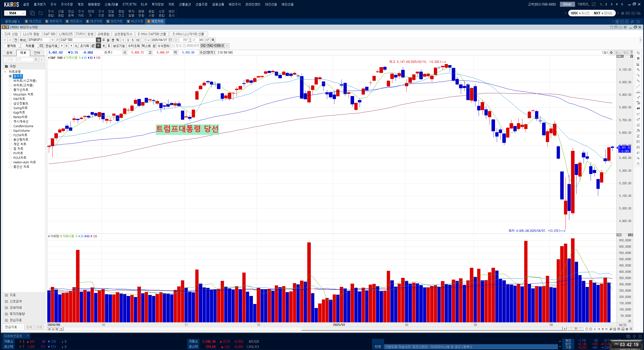Click the chart indicator icon in right toolbar
Screen dimensions: 644x350
pyautogui.click(x=638, y=64)
